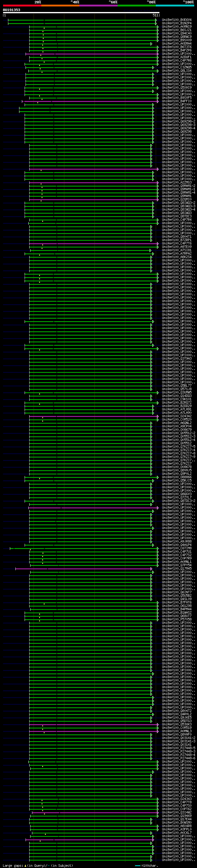This screenshot has height=868, width=197.
Task: Select hit UniRef100_Q5BL77
Action: (x=177, y=386)
